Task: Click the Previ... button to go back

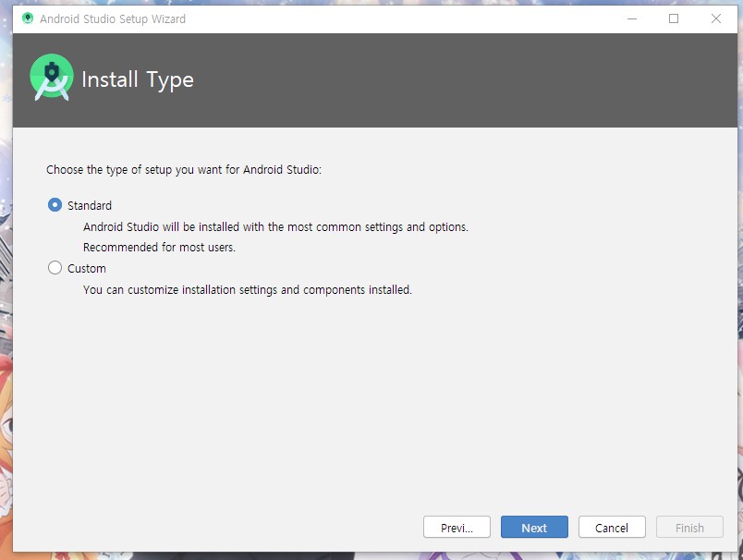Action: [x=457, y=528]
